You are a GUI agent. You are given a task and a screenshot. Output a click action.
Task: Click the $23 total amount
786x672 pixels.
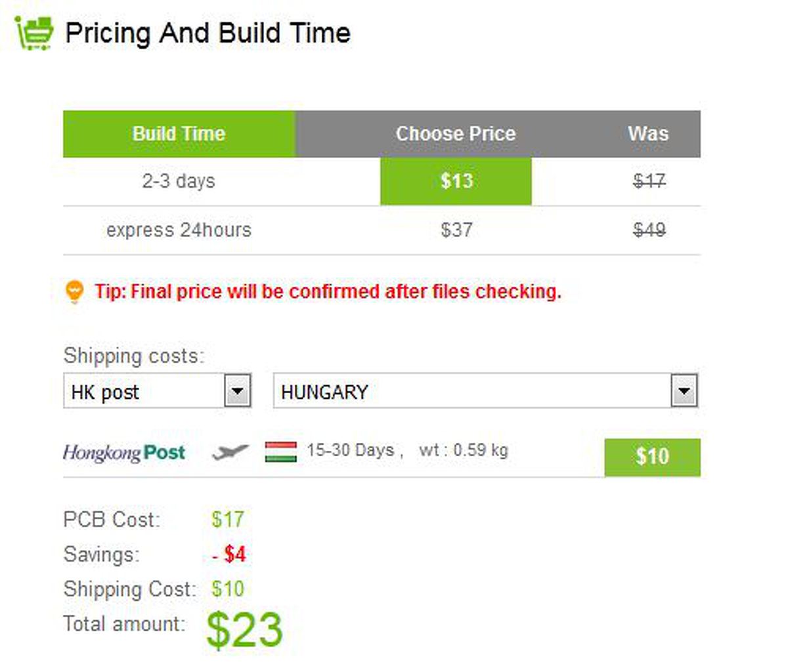[x=244, y=630]
